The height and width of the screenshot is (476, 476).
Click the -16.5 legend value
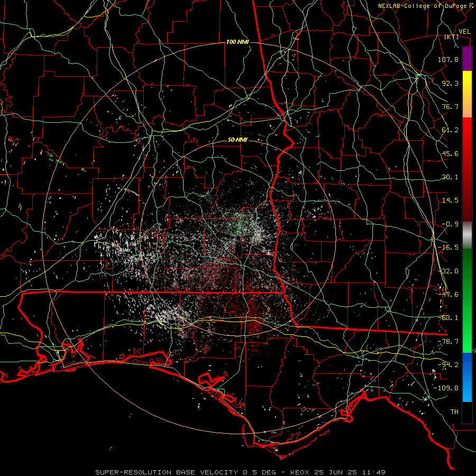448,248
